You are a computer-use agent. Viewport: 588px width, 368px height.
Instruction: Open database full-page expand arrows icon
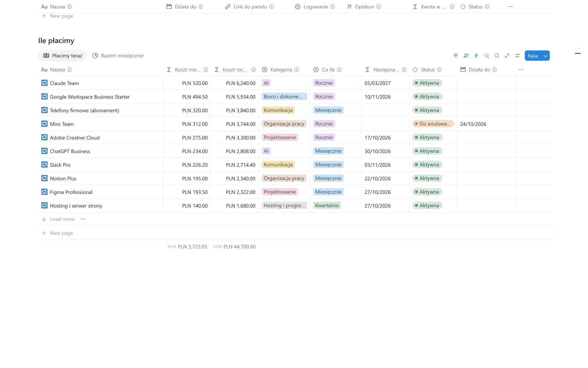507,56
